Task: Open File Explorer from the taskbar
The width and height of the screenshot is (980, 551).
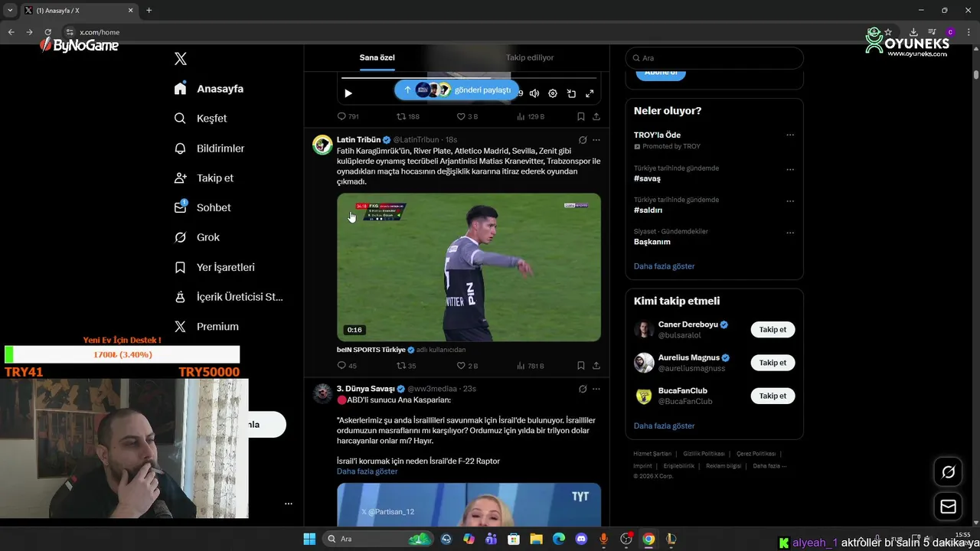Action: pyautogui.click(x=536, y=539)
